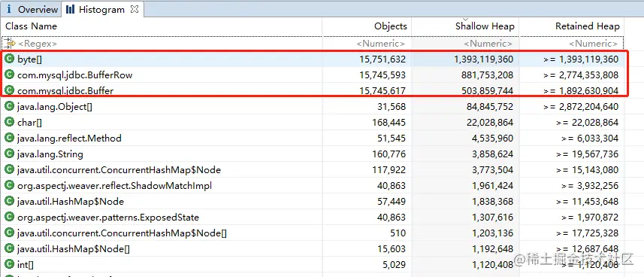Select the java.util.concurrent.ConcurrentHashMap$Node row
Viewport: 644px width, 277px height.
(312, 169)
